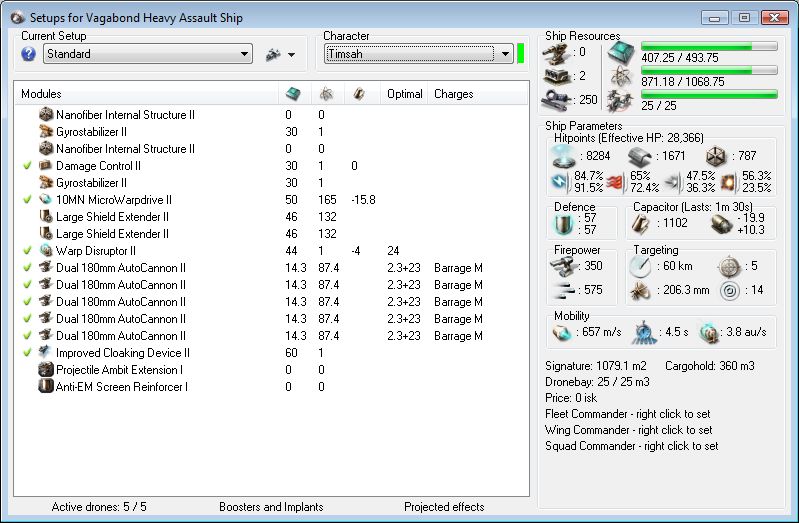Click Squad Commander right click to set
799x523 pixels.
click(x=631, y=446)
